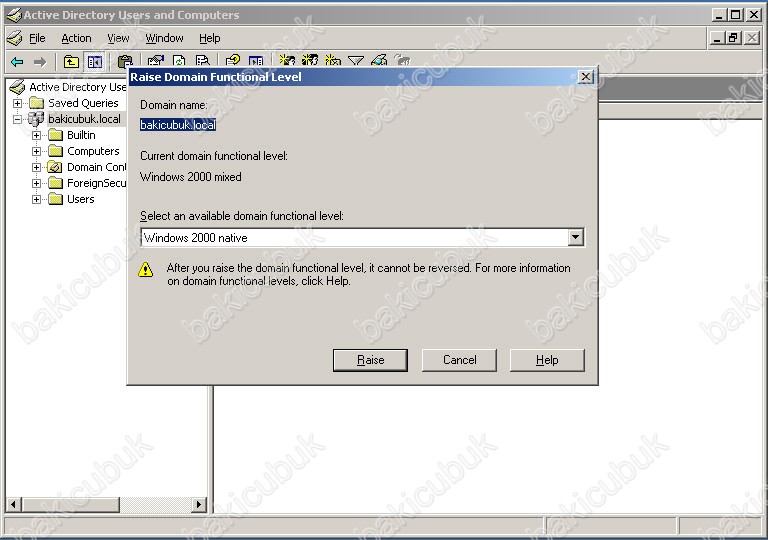768x540 pixels.
Task: Click the tree pane scroll left arrow
Action: pos(13,505)
